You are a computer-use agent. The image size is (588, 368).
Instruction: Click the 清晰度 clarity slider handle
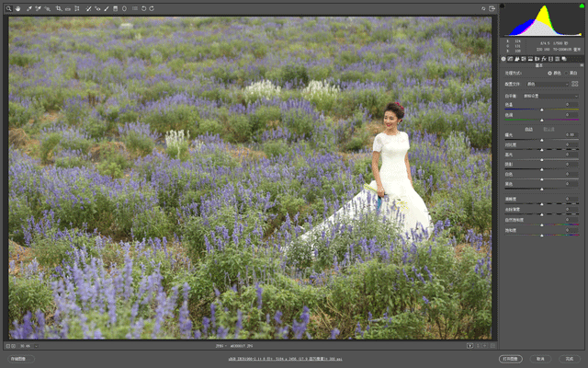pyautogui.click(x=541, y=204)
